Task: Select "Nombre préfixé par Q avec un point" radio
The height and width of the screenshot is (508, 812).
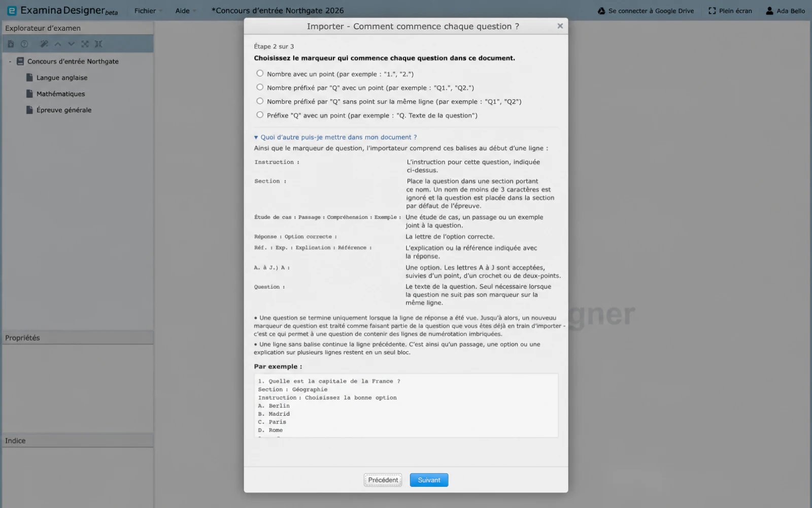Action: 260,87
